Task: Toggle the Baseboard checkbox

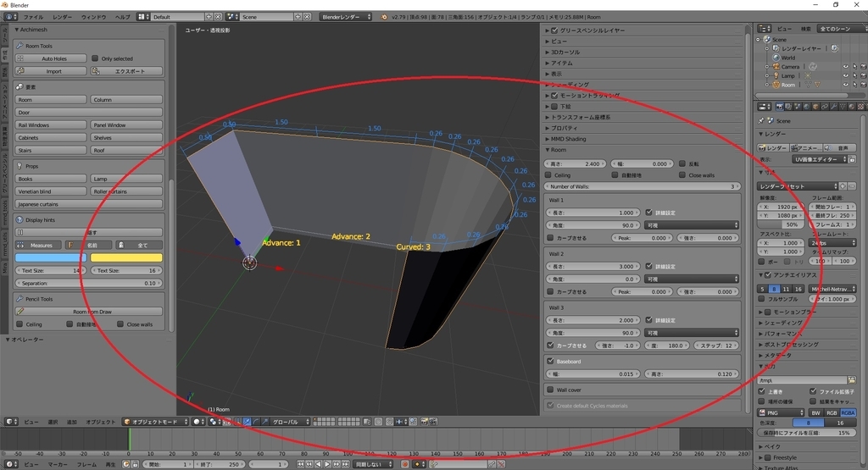Action: pos(550,362)
